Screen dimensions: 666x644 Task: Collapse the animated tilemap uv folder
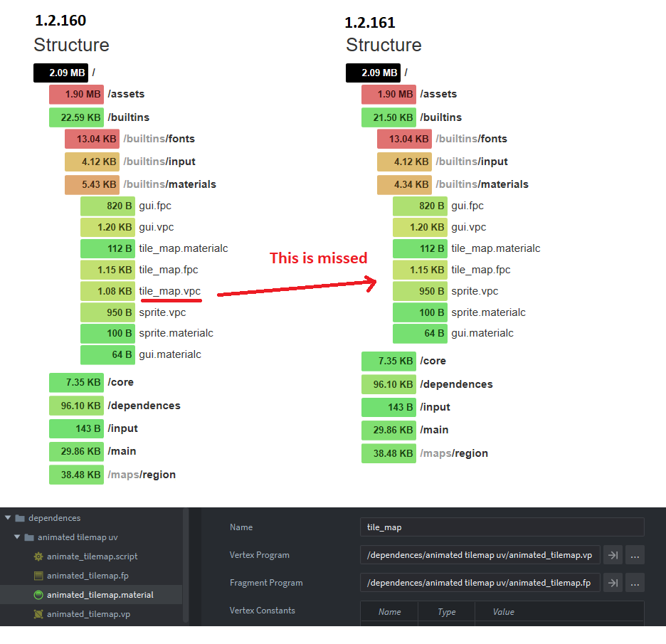(x=16, y=537)
